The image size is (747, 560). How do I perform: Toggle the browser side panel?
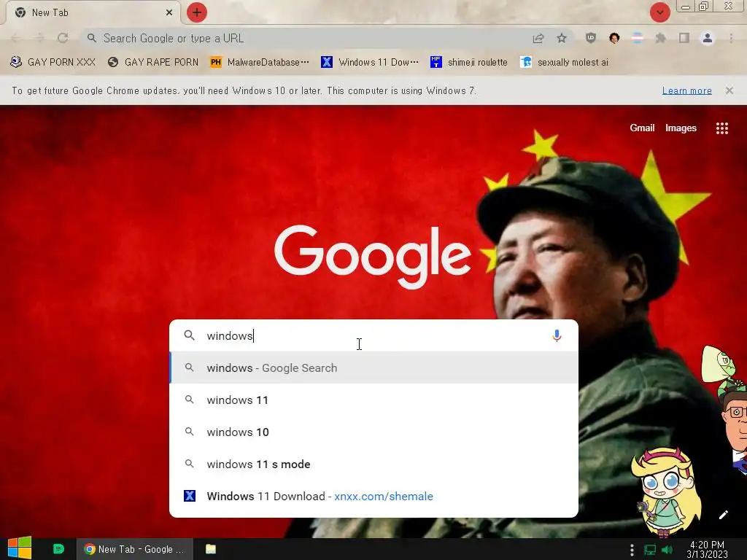point(684,38)
